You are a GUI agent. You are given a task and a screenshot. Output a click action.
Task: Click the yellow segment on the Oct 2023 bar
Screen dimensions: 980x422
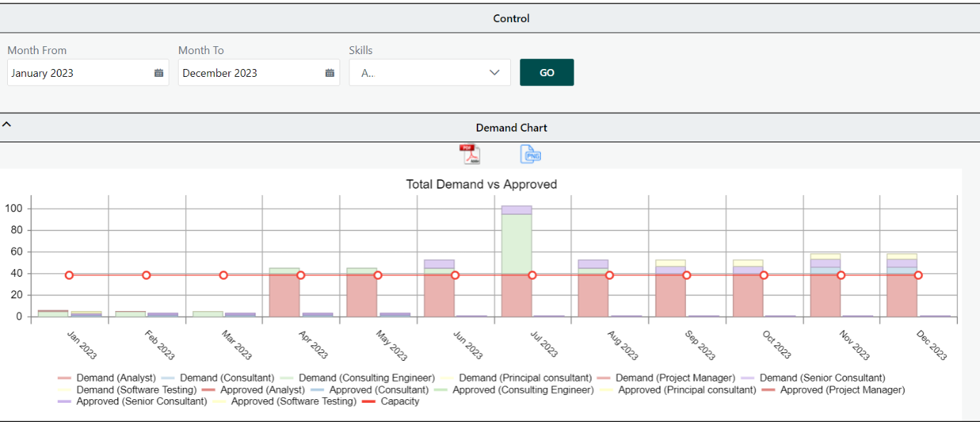click(747, 263)
